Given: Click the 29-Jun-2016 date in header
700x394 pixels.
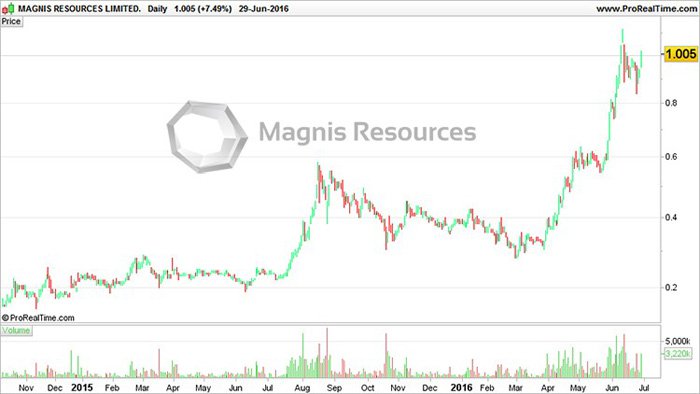Looking at the screenshot, I should [263, 8].
